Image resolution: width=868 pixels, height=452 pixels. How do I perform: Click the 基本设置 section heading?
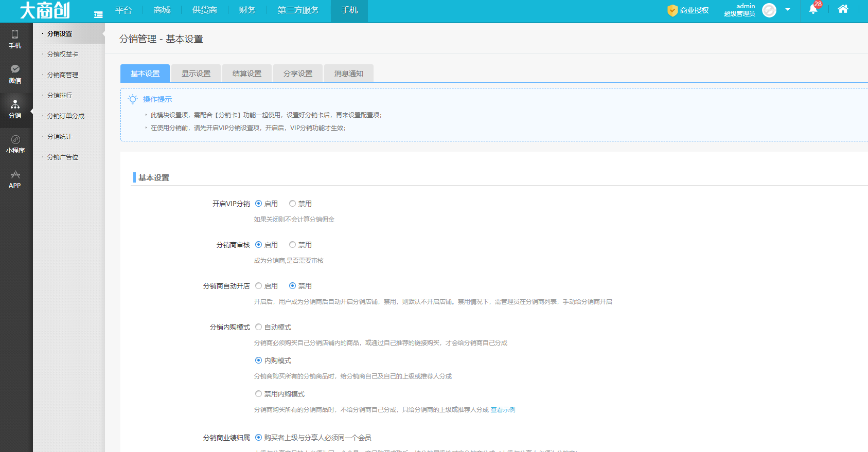pos(154,177)
